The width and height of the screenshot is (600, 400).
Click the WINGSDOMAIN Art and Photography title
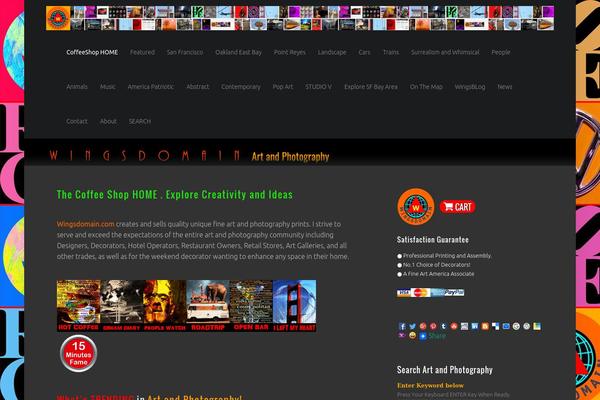(189, 156)
